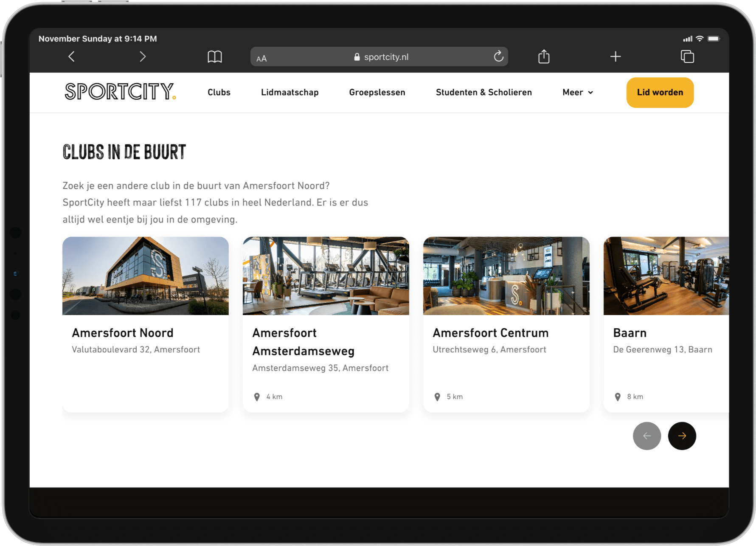Go back with Safari's back arrow

pos(72,56)
